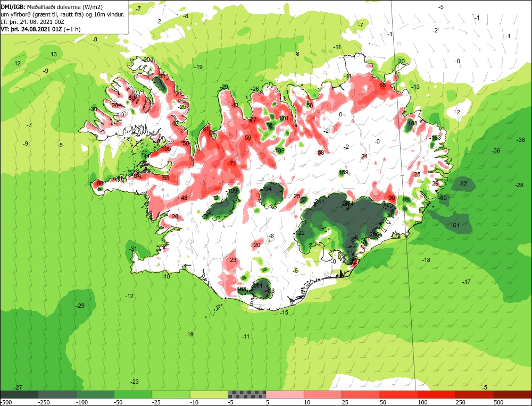Click the '100' legend scale label
This screenshot has width=532, height=406.
422,402
